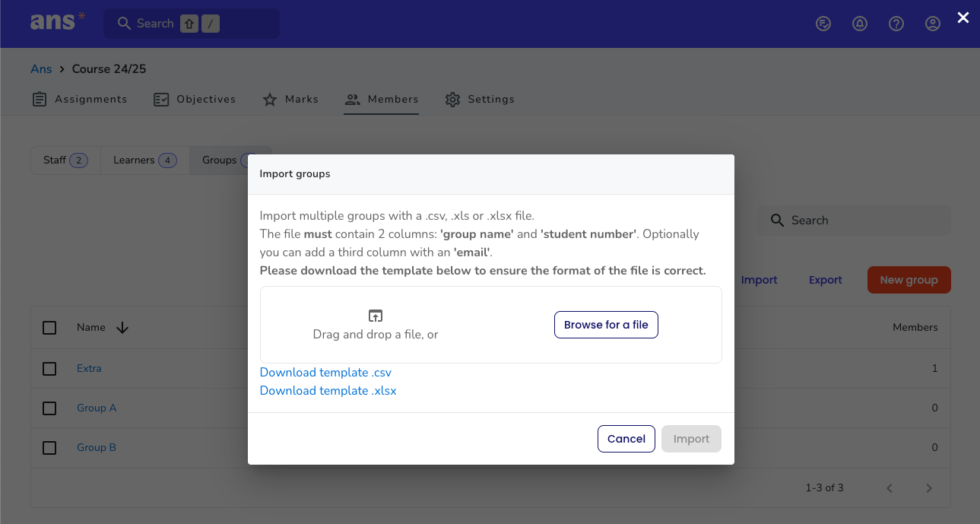The image size is (980, 524).
Task: Select the Group B row checkbox
Action: 49,448
